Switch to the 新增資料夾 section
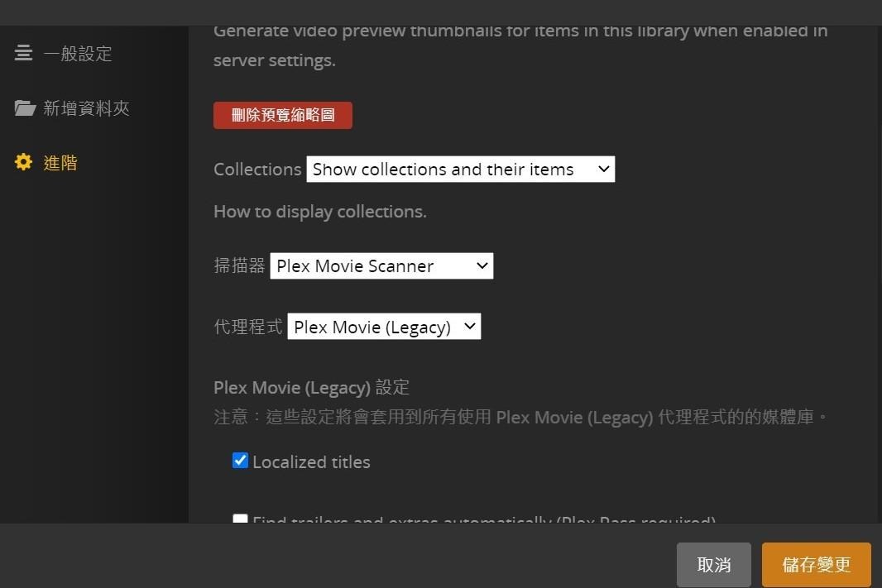Viewport: 882px width, 588px height. [x=86, y=108]
